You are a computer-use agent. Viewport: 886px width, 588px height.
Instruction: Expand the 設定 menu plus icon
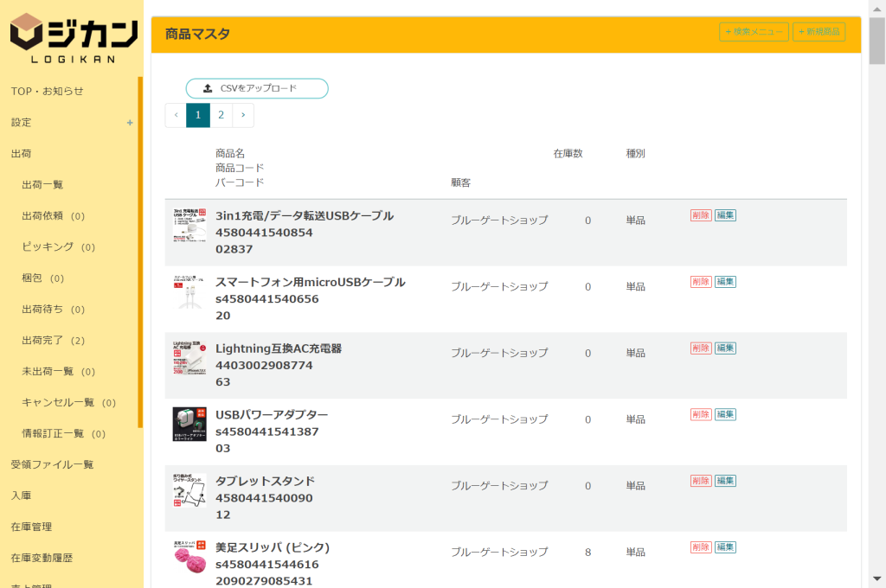tap(130, 123)
